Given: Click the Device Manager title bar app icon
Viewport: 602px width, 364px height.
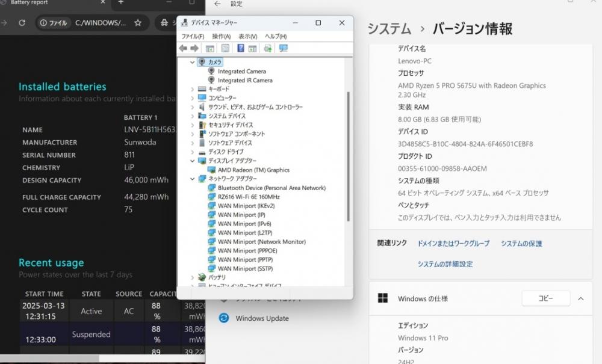Looking at the screenshot, I should click(x=184, y=23).
